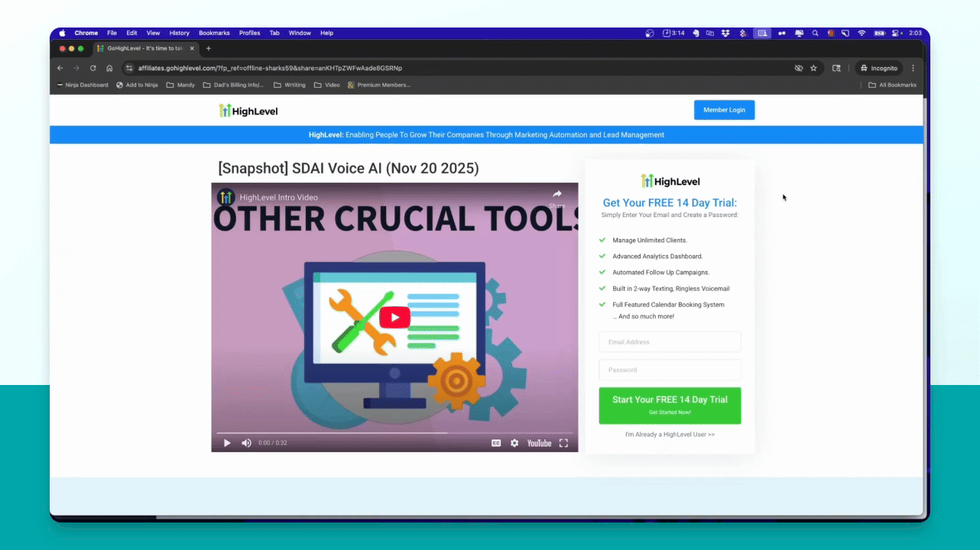This screenshot has height=550, width=980.
Task: Open the View menu
Action: coord(154,33)
